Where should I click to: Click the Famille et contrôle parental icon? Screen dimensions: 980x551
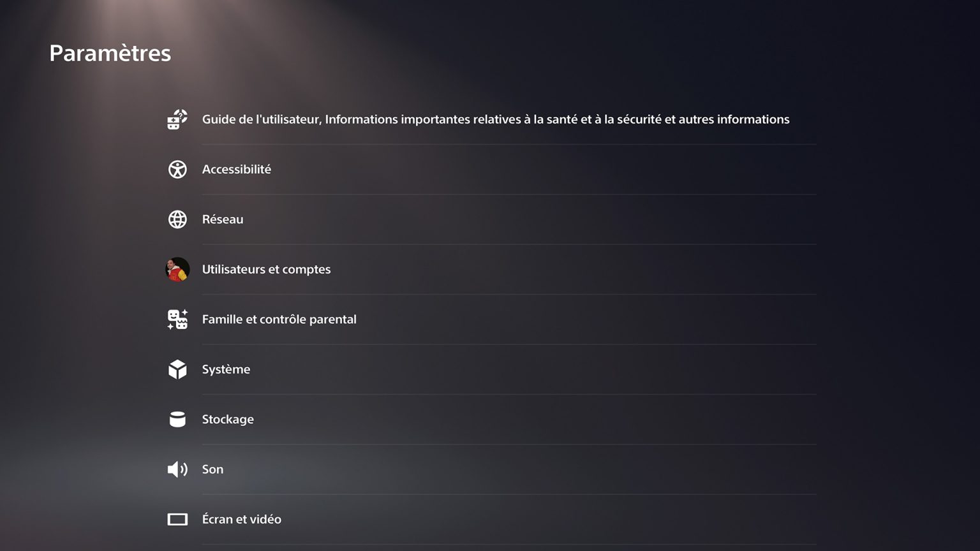point(177,319)
